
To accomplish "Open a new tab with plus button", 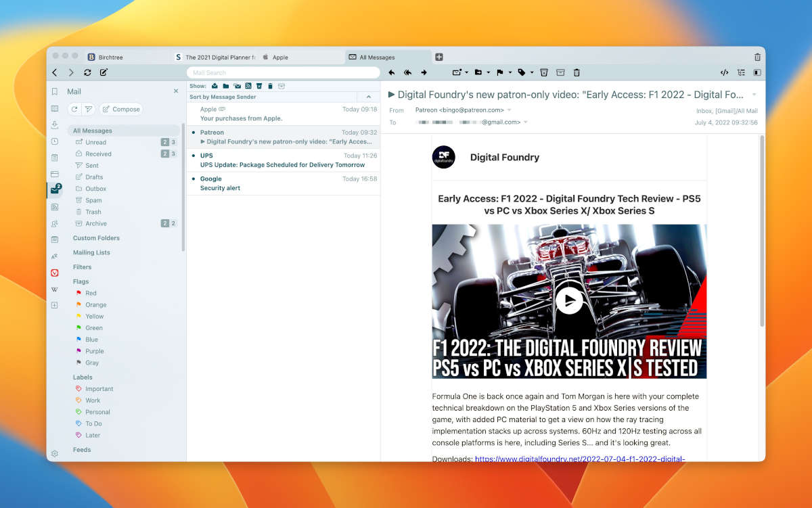I will [x=438, y=57].
